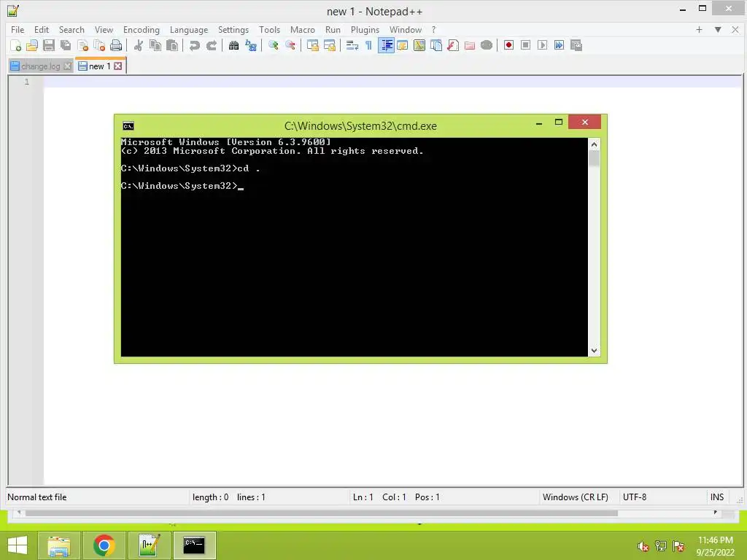Open the Settings menu
Image resolution: width=747 pixels, height=560 pixels.
pos(233,29)
